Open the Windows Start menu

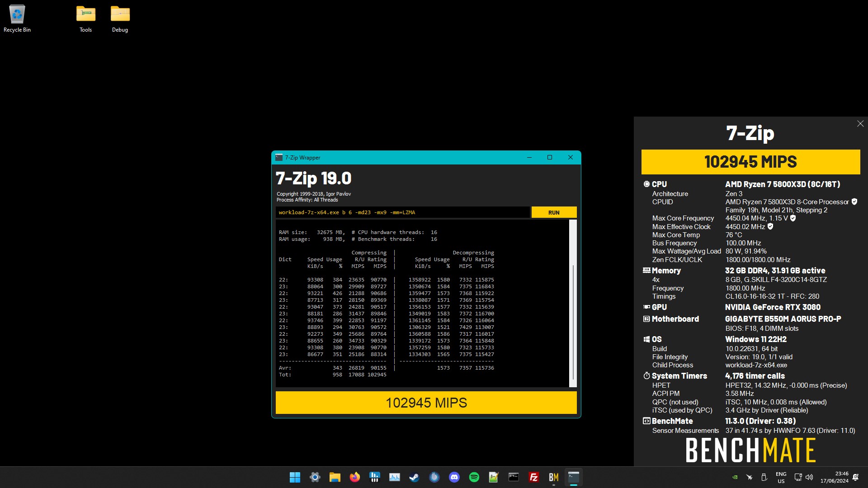coord(295,477)
